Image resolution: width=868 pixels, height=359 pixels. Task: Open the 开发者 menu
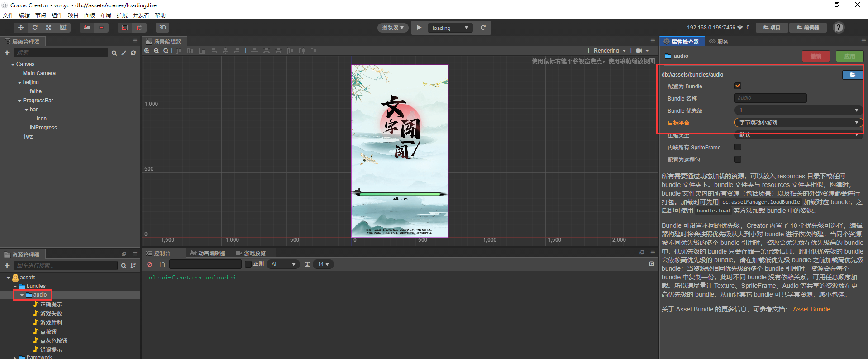(141, 15)
